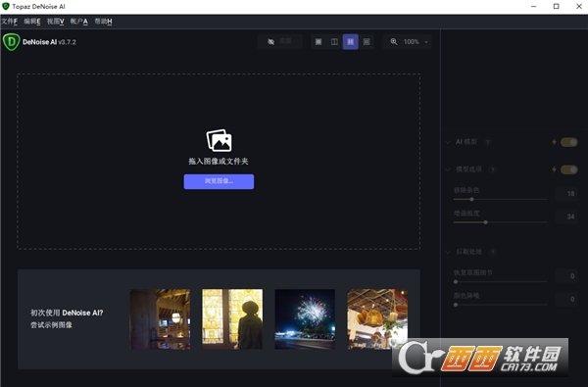Maximize the Topaz DeNoise AI window

click(556, 7)
